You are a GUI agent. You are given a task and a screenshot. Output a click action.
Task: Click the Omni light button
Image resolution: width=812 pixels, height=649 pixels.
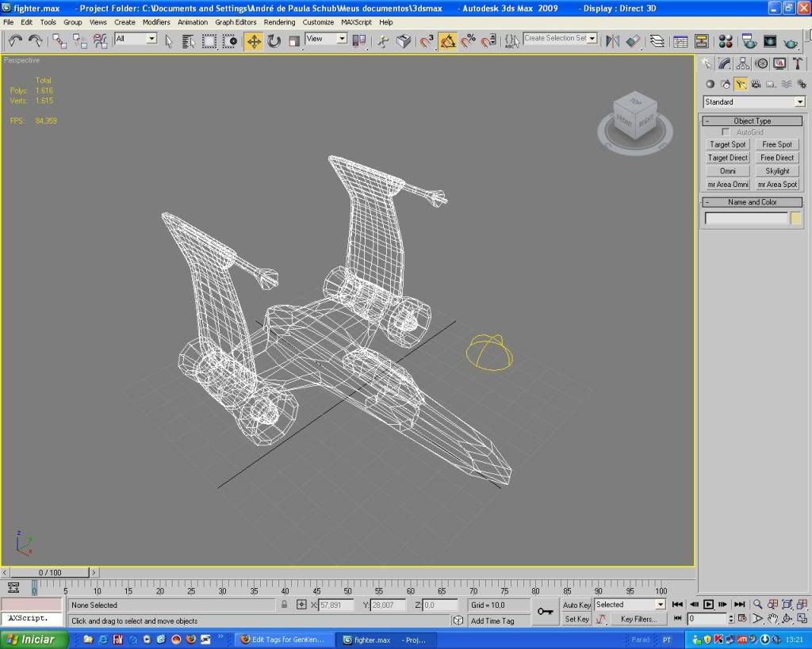pos(728,171)
